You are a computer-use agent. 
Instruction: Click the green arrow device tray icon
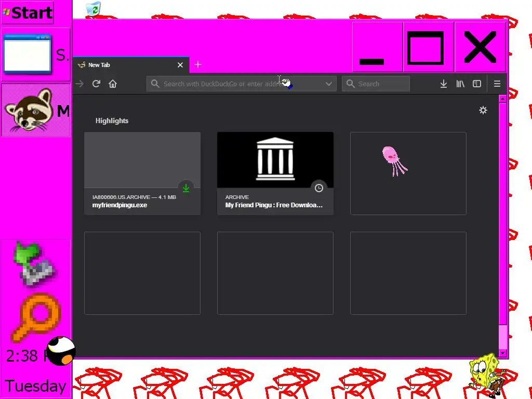(x=34, y=264)
